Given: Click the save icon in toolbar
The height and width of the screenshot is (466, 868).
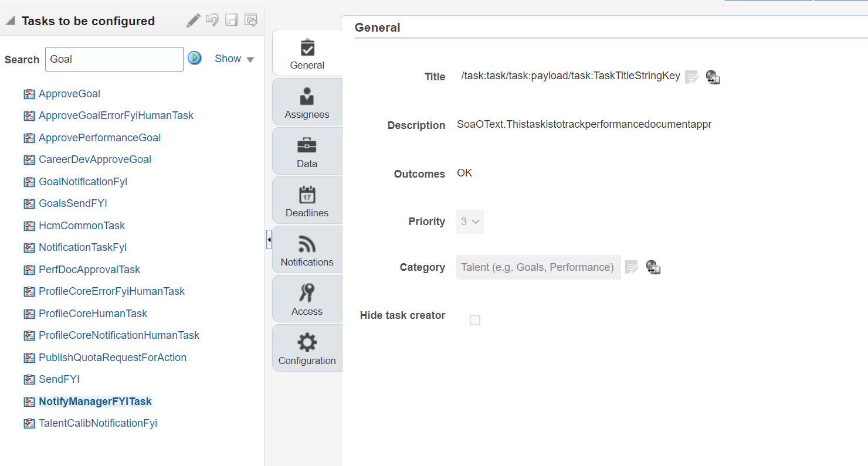Looking at the screenshot, I should (x=231, y=20).
